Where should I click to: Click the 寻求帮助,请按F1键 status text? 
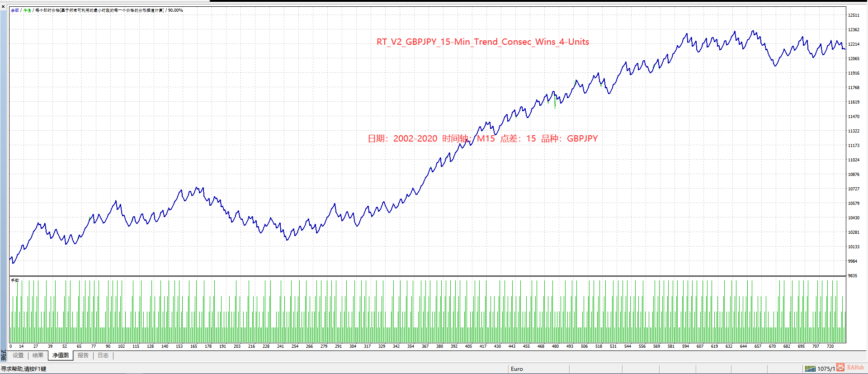[x=24, y=369]
